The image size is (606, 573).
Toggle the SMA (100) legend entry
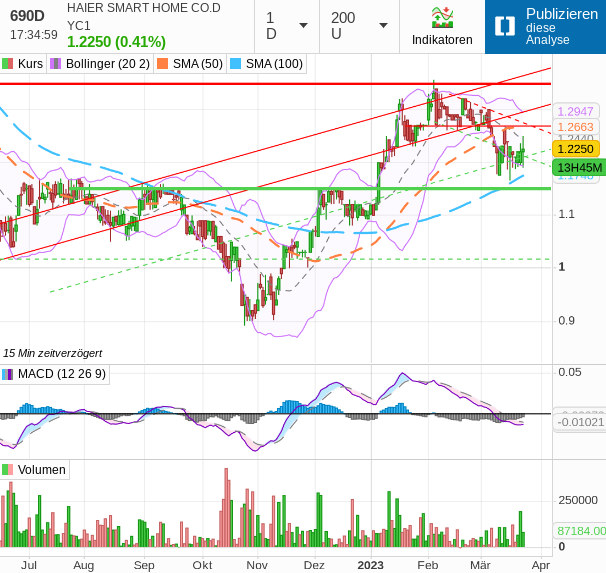(267, 64)
